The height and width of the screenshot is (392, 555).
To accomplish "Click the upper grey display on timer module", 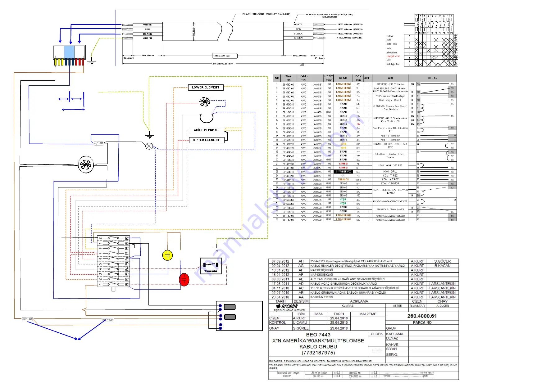I will click(230, 307).
